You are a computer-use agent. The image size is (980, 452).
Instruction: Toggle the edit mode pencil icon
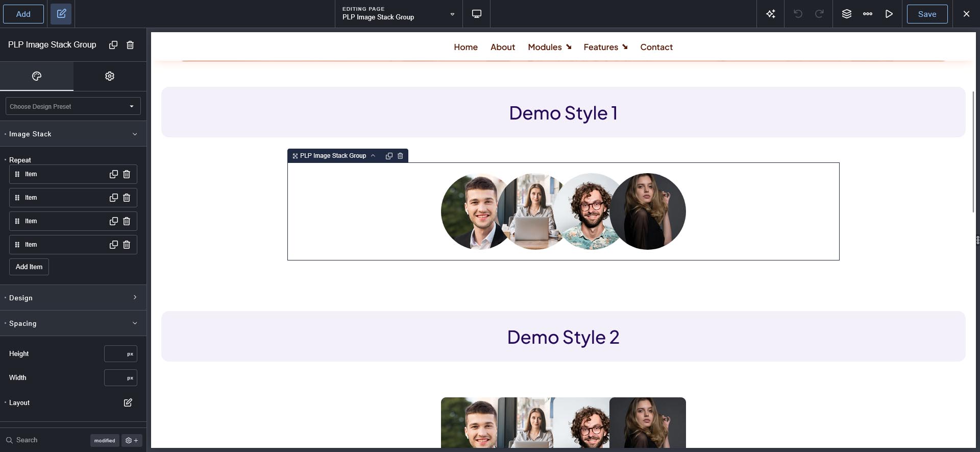[x=61, y=14]
